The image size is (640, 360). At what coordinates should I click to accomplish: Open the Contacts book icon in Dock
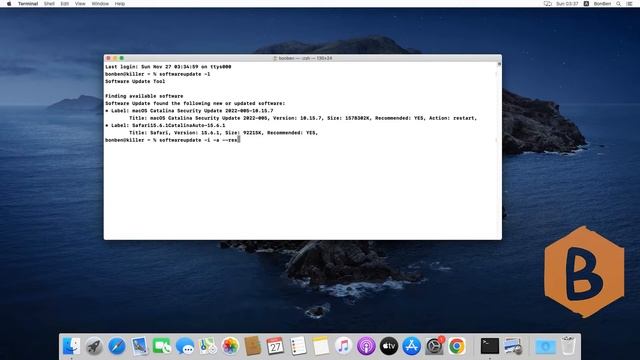[x=253, y=346]
